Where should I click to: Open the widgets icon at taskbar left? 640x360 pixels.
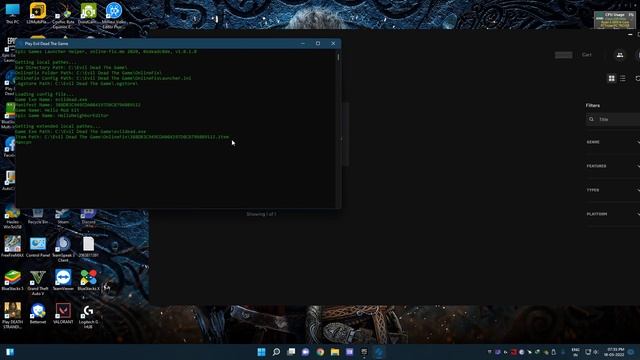coord(10,352)
